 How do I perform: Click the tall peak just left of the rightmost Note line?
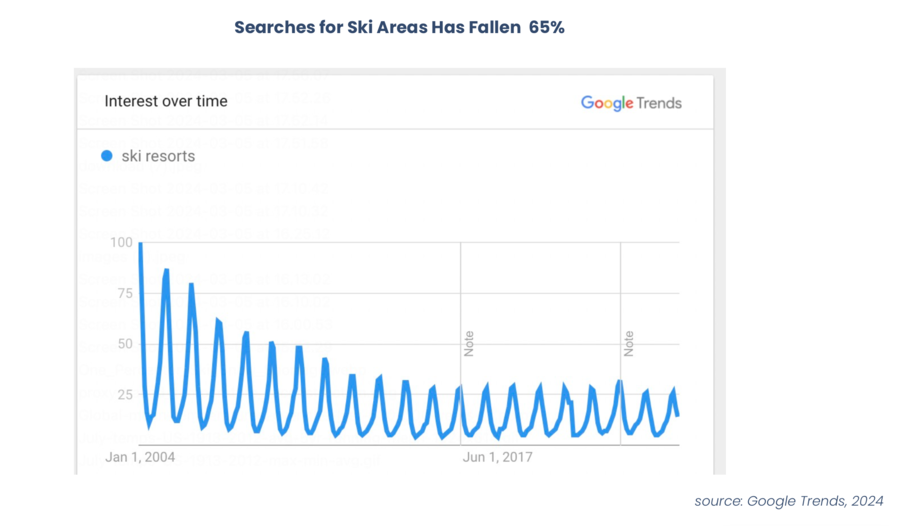[x=619, y=381]
